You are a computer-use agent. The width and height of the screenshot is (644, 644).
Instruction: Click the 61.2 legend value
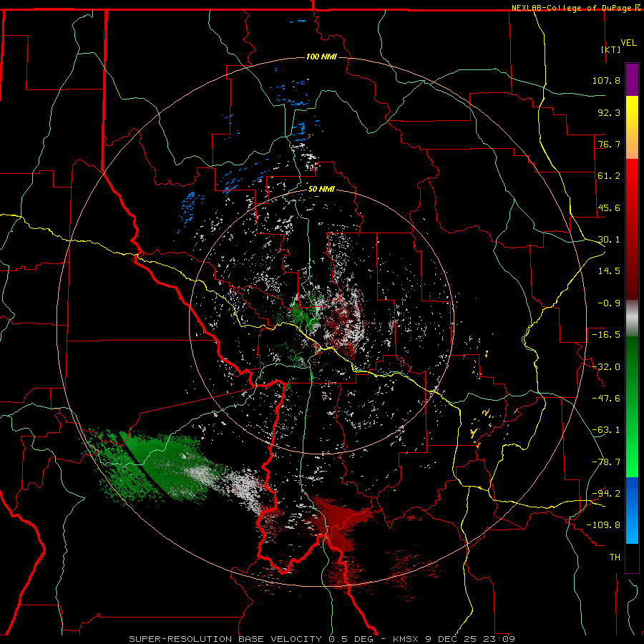click(609, 176)
